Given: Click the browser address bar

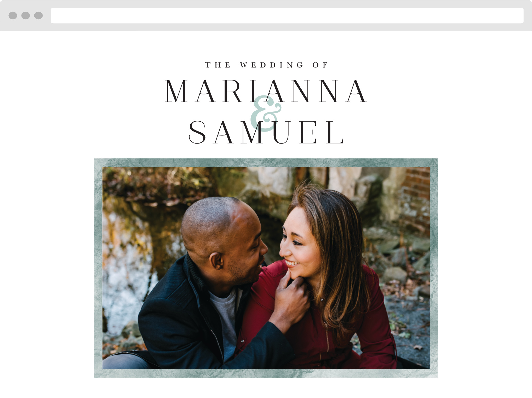Looking at the screenshot, I should (x=287, y=16).
